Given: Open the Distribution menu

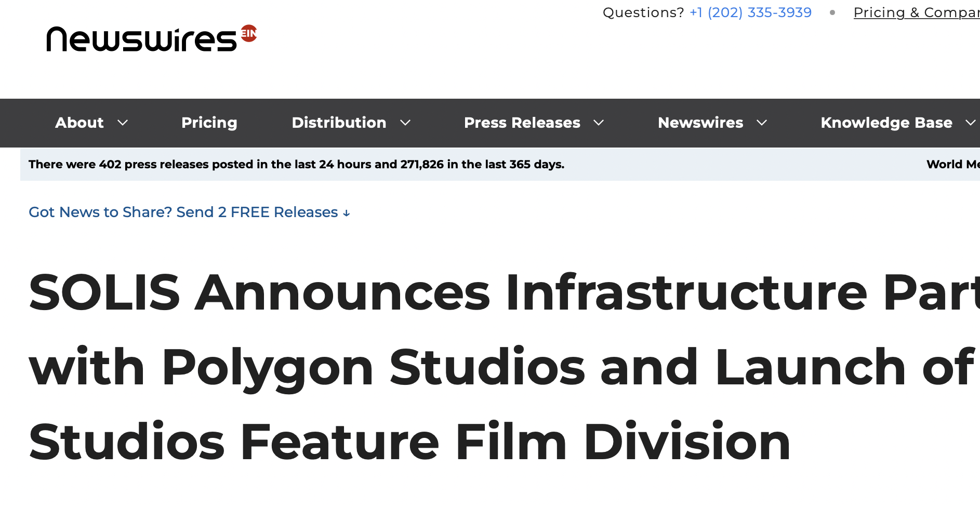Looking at the screenshot, I should pos(339,123).
